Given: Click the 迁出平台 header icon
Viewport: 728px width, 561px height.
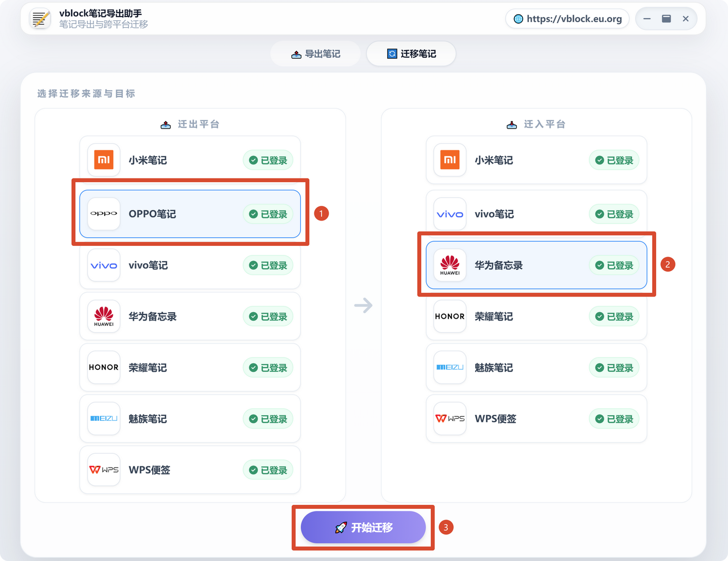Looking at the screenshot, I should (166, 124).
